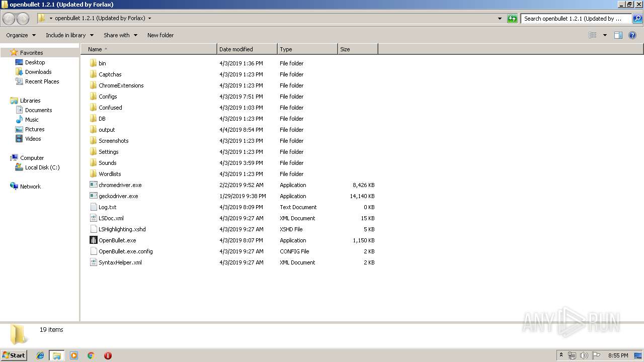The height and width of the screenshot is (362, 644).
Task: Select the Configs folder icon
Action: [93, 97]
